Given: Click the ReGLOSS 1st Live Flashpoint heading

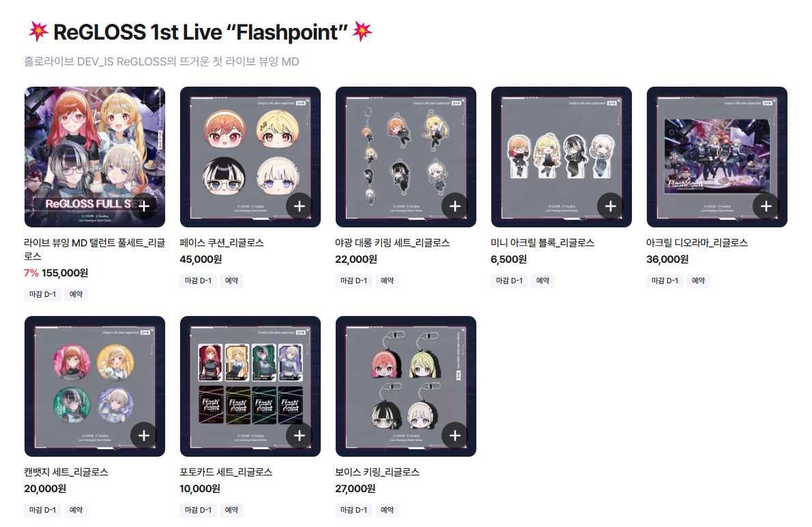Looking at the screenshot, I should click(x=200, y=32).
